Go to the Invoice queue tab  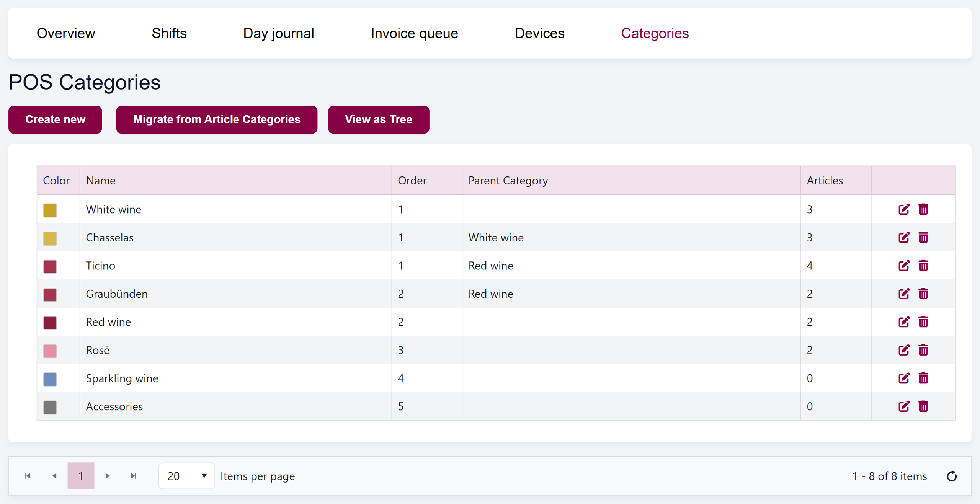414,33
